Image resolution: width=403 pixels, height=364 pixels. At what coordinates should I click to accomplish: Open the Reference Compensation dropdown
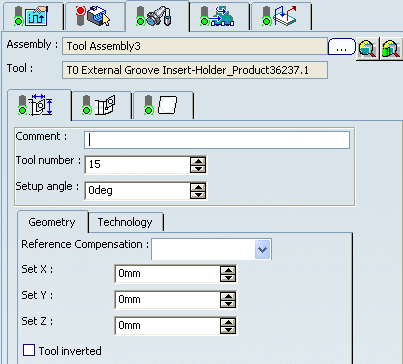(x=263, y=249)
